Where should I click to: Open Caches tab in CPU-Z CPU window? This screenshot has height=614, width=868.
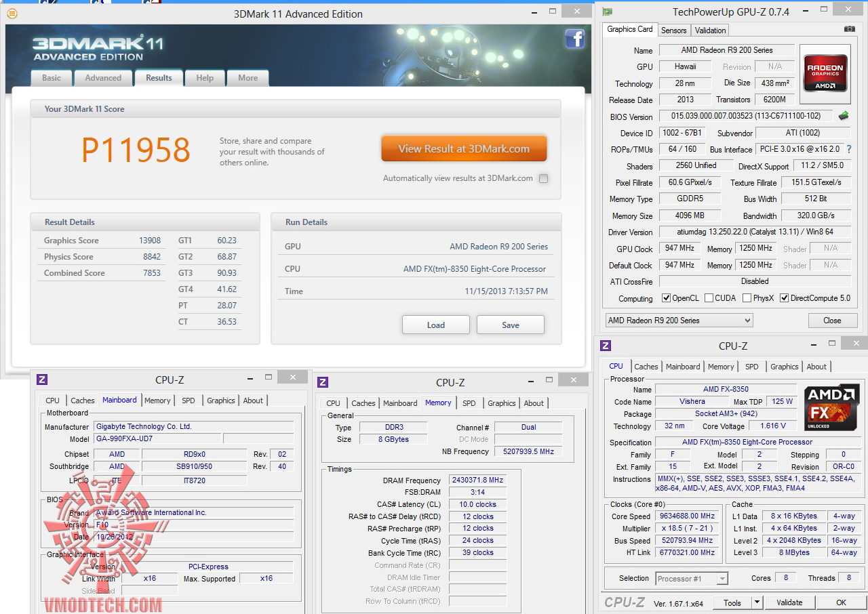646,367
